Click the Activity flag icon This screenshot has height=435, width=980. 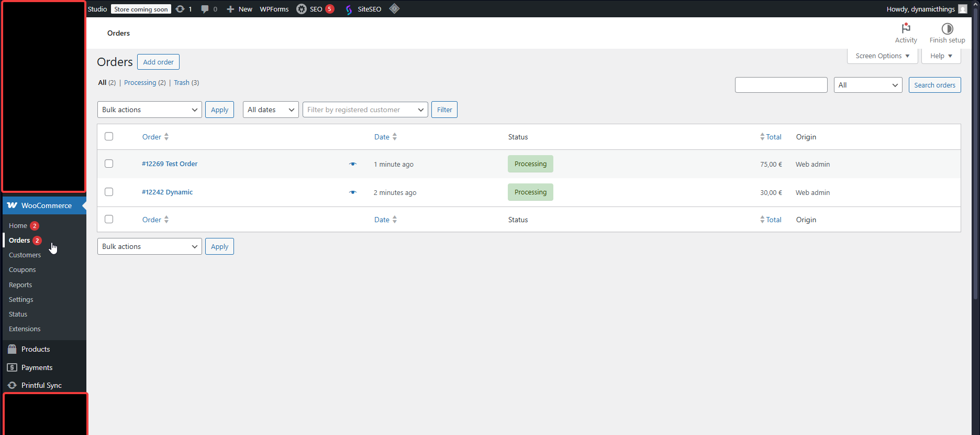pyautogui.click(x=906, y=28)
